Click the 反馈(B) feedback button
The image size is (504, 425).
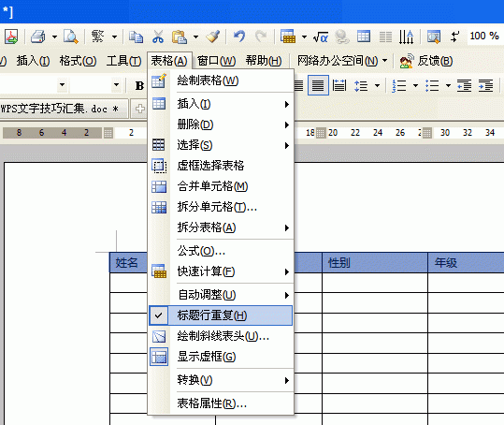(x=425, y=61)
